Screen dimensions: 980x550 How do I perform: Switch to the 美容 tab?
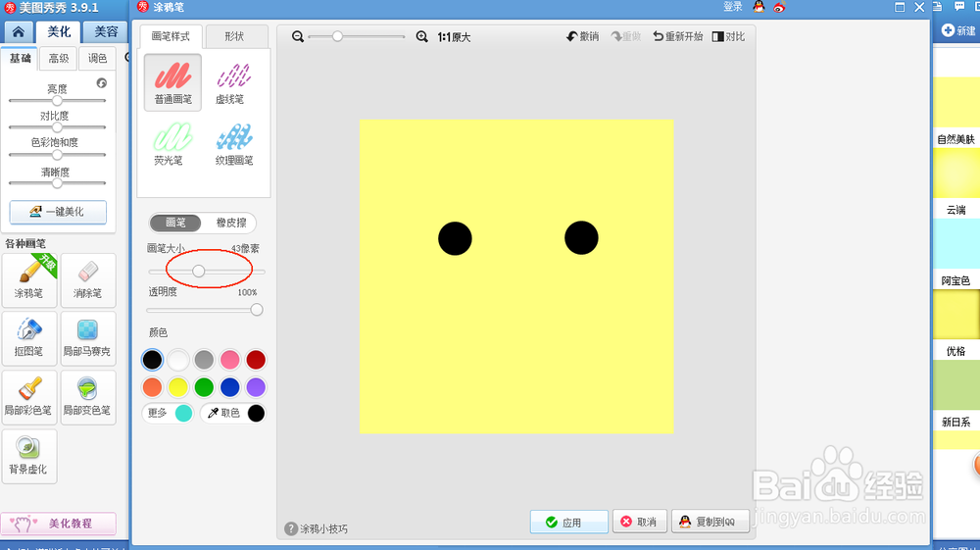click(x=106, y=32)
